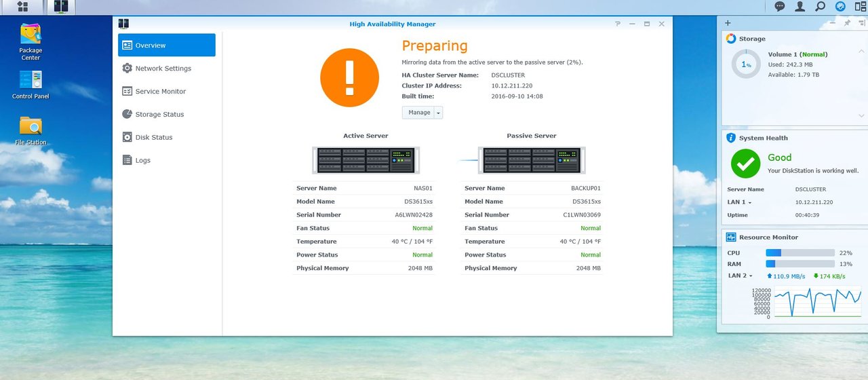
Task: Open the user account options icon
Action: (800, 7)
